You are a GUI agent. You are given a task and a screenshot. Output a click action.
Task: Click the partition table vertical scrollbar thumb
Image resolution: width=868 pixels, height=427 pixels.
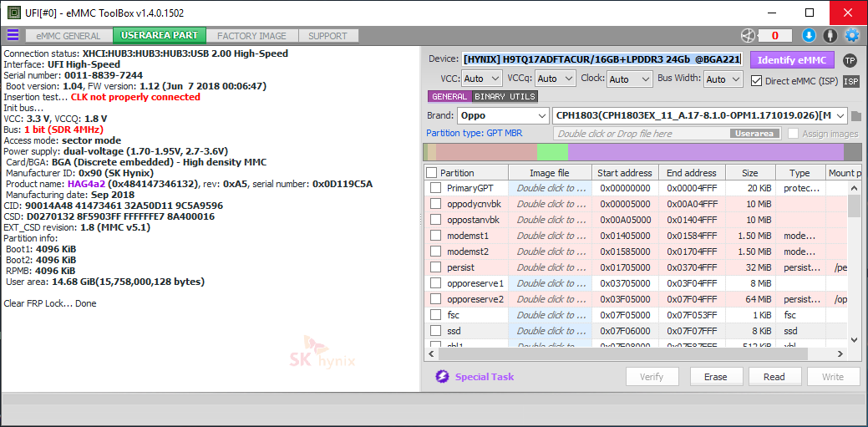[x=854, y=206]
